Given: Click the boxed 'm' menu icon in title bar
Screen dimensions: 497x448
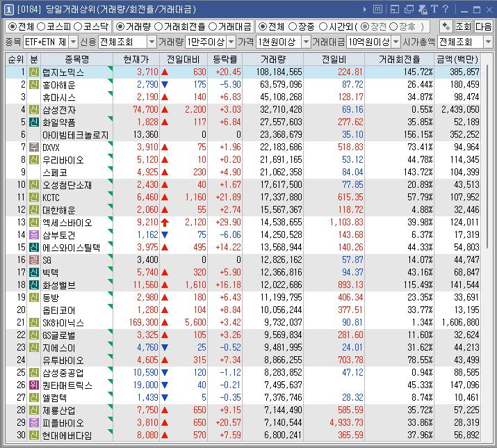Looking at the screenshot, I should 377,9.
